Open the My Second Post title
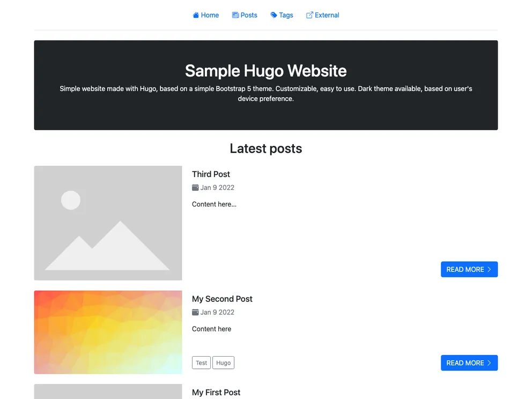 point(222,299)
